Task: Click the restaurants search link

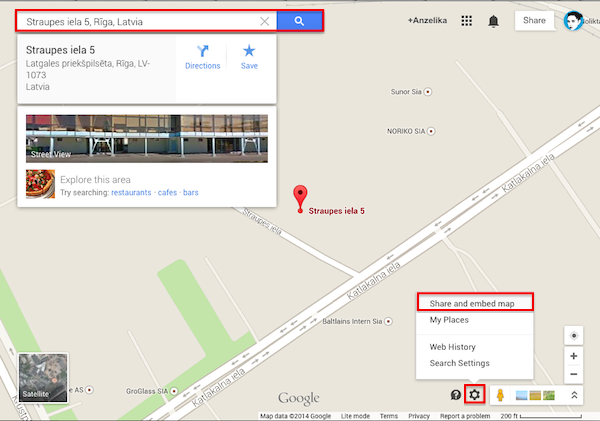Action: click(131, 193)
